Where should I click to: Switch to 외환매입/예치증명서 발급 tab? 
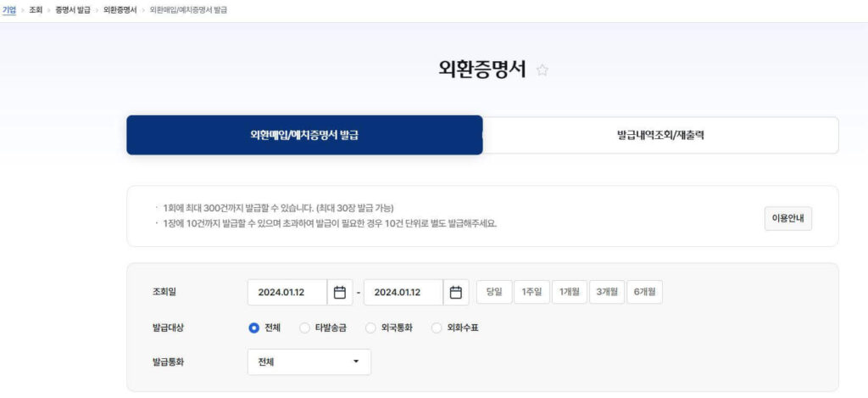coord(304,135)
